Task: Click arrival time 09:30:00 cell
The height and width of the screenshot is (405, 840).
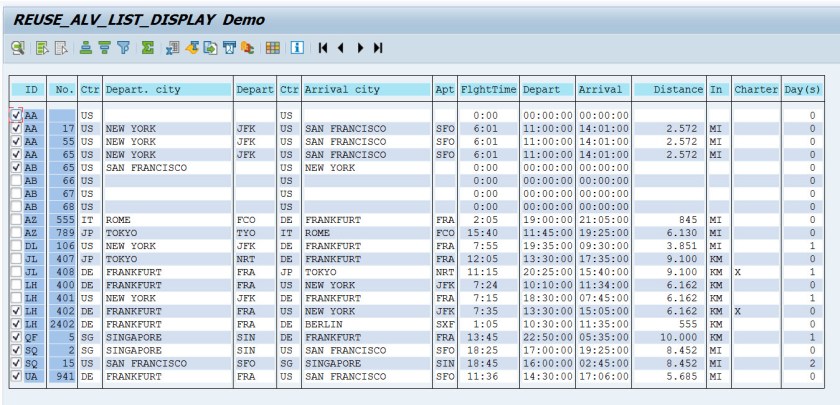Action: pos(603,246)
